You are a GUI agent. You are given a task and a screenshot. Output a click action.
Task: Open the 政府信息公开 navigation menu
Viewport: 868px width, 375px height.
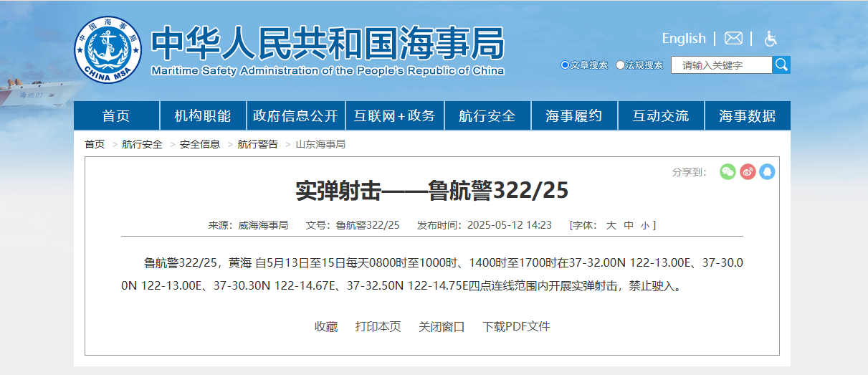(x=295, y=116)
